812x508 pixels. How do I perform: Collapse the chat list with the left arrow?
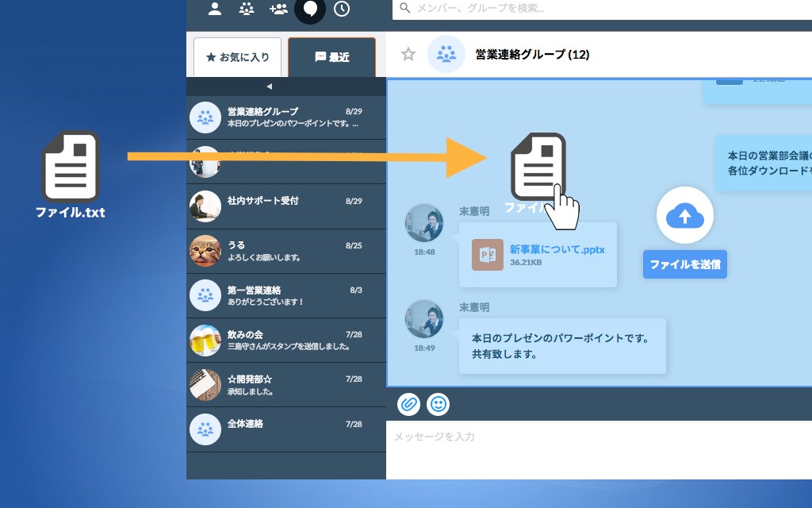coord(269,86)
